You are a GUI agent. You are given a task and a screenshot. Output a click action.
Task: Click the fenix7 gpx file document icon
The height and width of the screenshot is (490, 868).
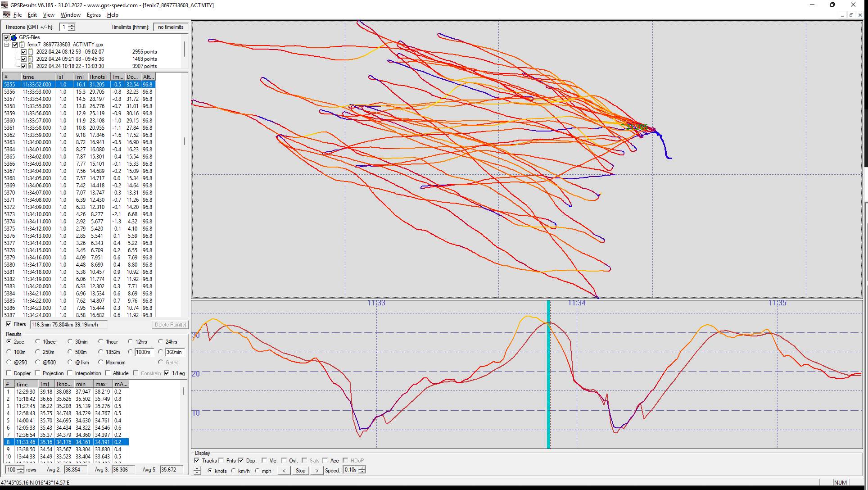coord(22,45)
